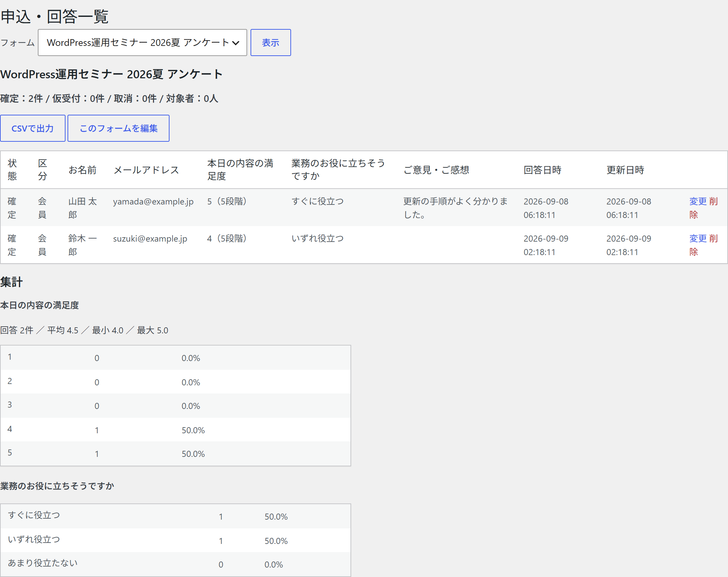Click the 4（5段階） rating cell
The width and height of the screenshot is (728, 577).
point(227,239)
